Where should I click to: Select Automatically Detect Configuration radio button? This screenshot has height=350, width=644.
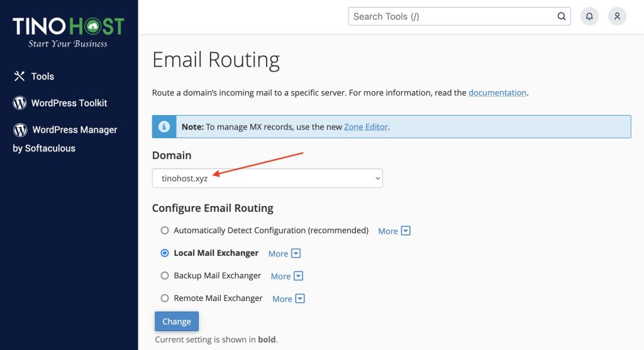(x=165, y=230)
